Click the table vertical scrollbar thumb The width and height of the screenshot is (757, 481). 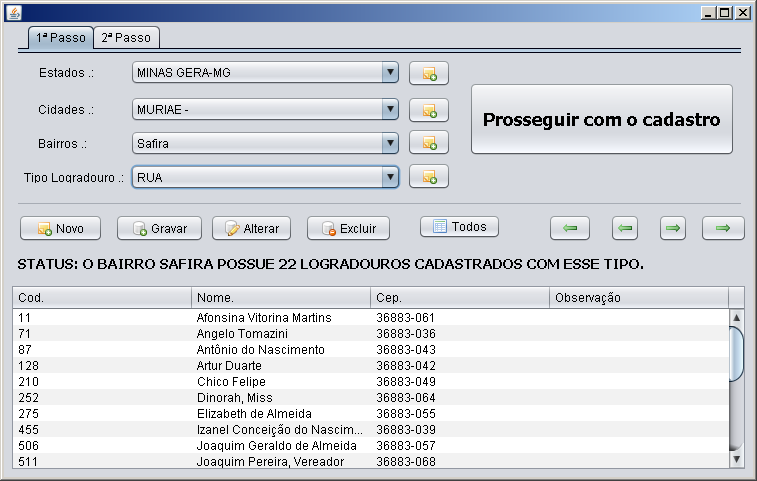[x=736, y=354]
